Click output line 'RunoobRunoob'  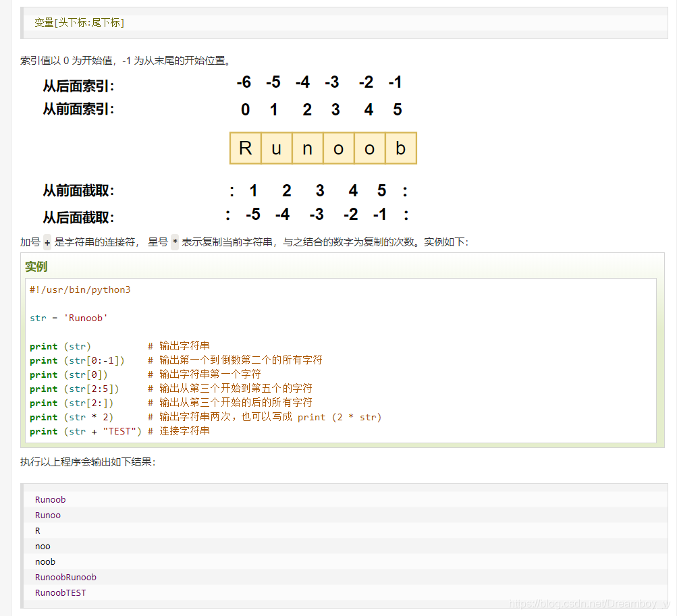(65, 577)
